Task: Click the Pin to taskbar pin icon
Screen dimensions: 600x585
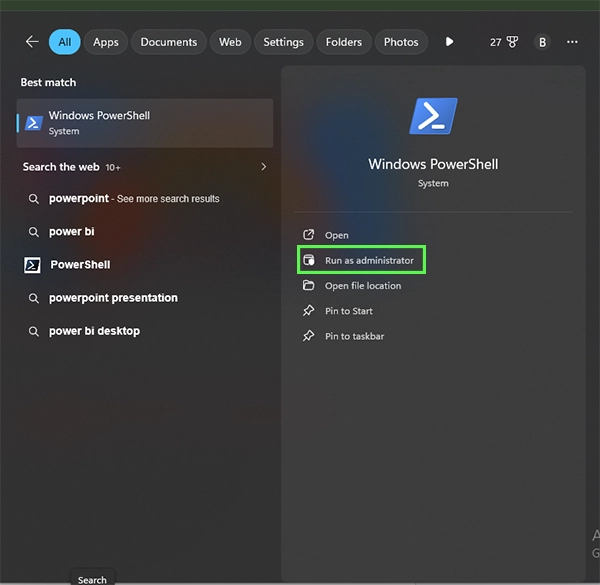Action: coord(308,336)
